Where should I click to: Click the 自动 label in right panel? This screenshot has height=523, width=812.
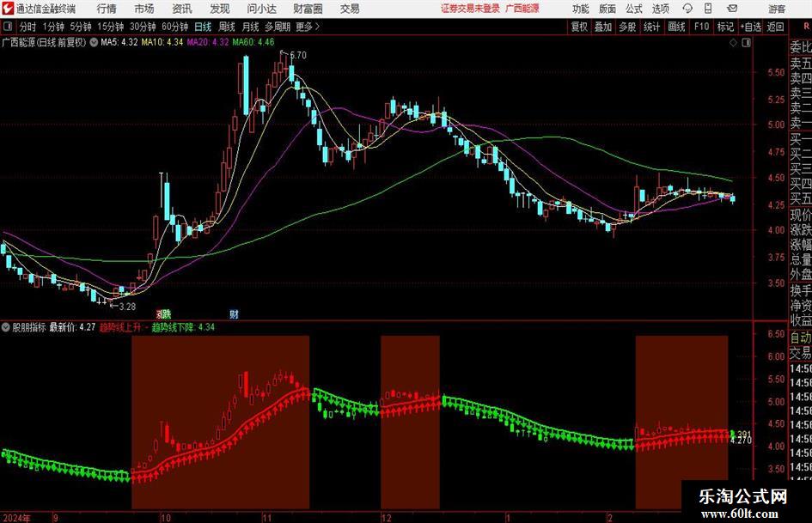pyautogui.click(x=801, y=338)
